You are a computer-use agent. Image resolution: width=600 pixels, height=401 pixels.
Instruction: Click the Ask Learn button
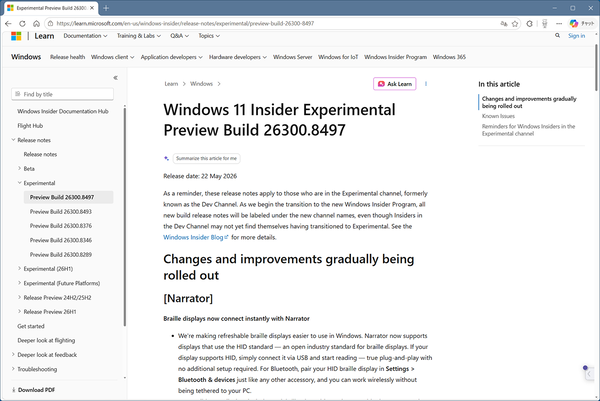[x=395, y=84]
